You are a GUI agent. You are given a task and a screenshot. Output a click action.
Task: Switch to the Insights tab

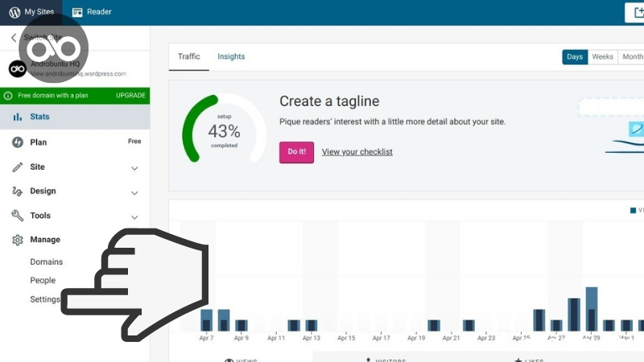pos(231,57)
